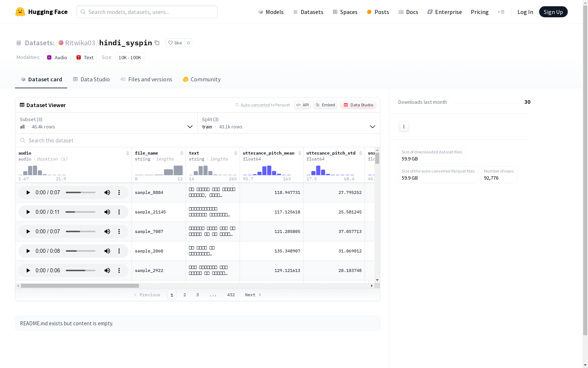
Task: Mute audio in sample_7087 row
Action: pos(107,231)
